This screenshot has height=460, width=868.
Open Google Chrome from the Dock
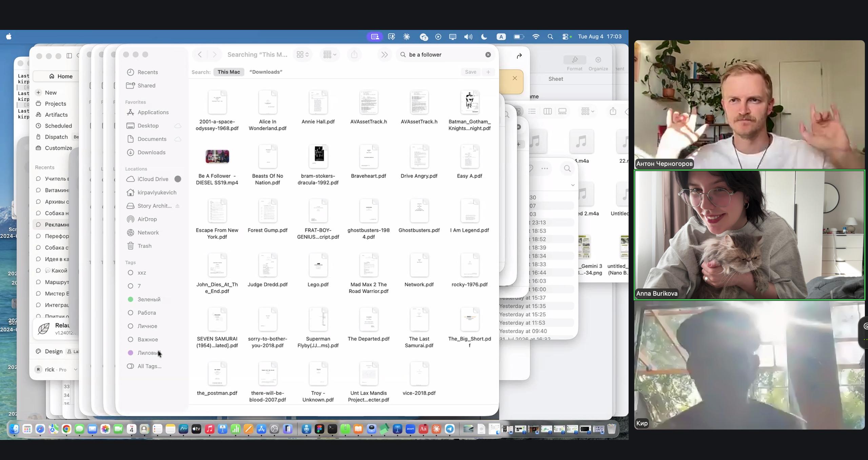(x=66, y=429)
